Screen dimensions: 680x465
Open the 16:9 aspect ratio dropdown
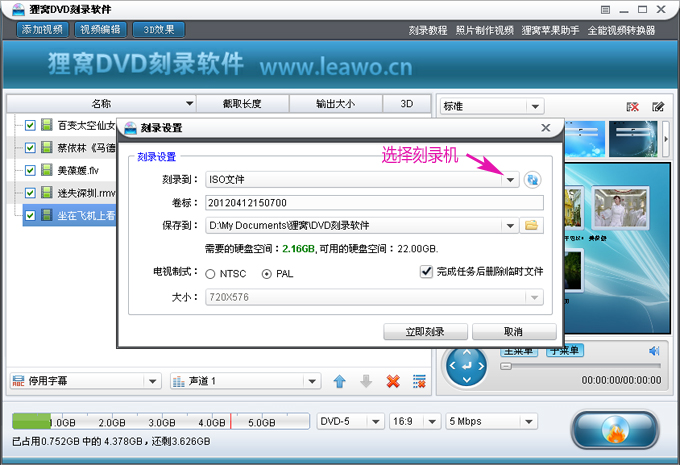click(432, 422)
